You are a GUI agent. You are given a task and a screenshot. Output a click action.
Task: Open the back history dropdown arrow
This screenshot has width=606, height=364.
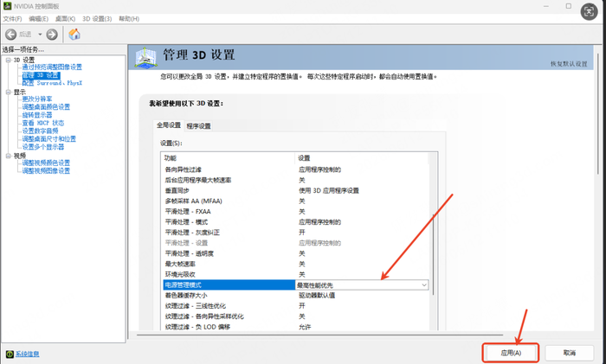pos(40,35)
